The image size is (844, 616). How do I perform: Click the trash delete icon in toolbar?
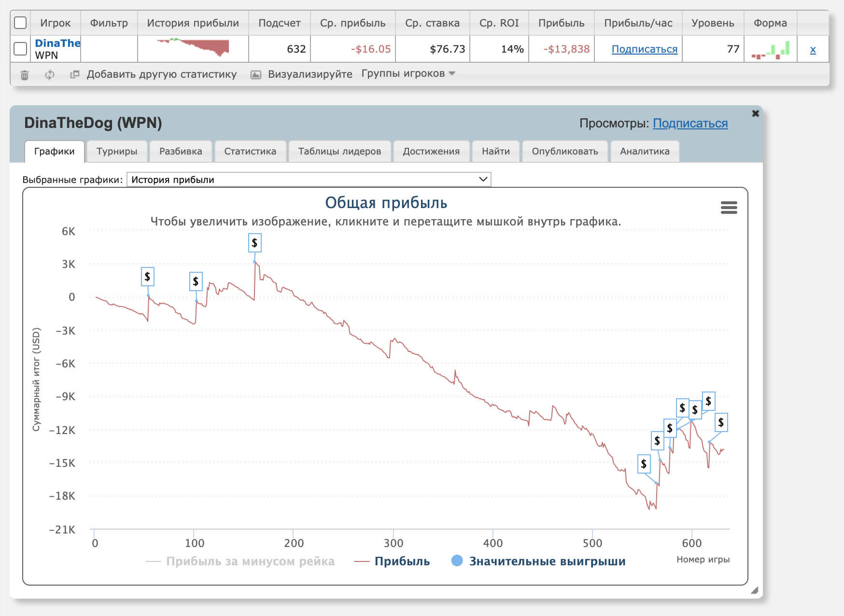pos(25,75)
